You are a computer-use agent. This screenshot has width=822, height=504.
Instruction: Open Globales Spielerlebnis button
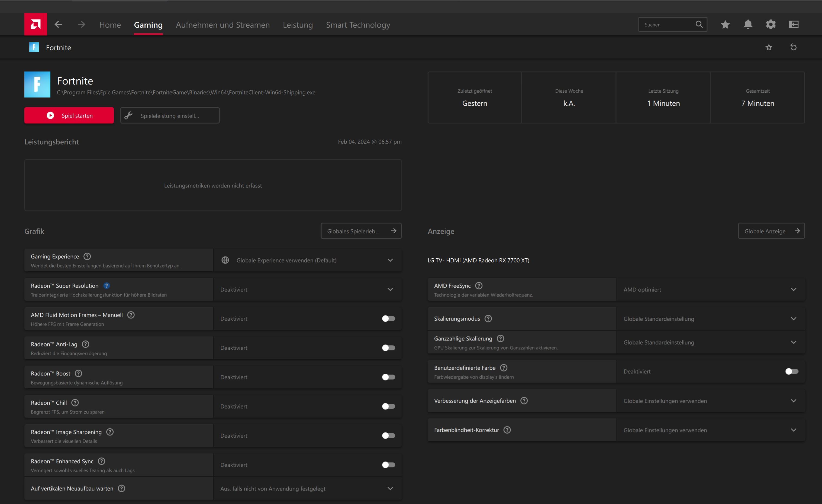(361, 231)
